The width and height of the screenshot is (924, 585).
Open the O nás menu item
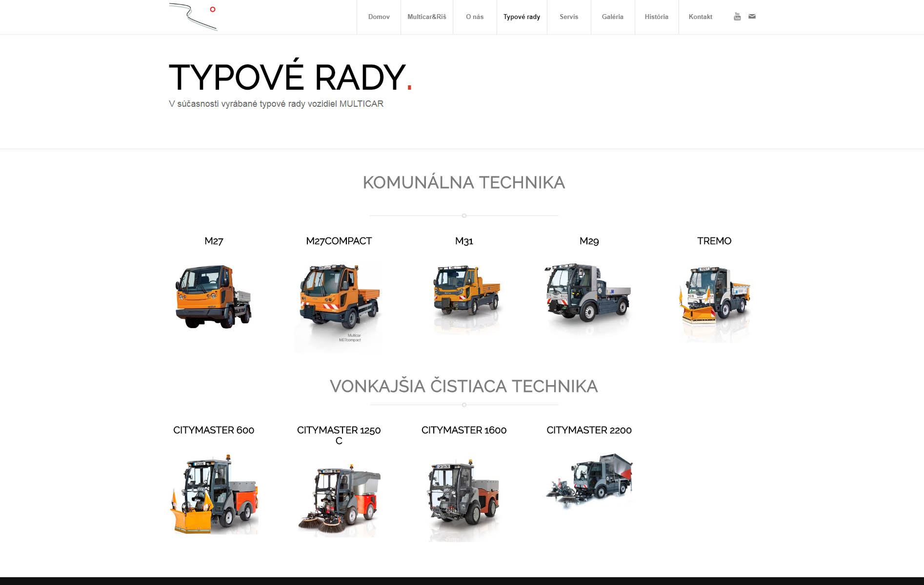point(474,17)
